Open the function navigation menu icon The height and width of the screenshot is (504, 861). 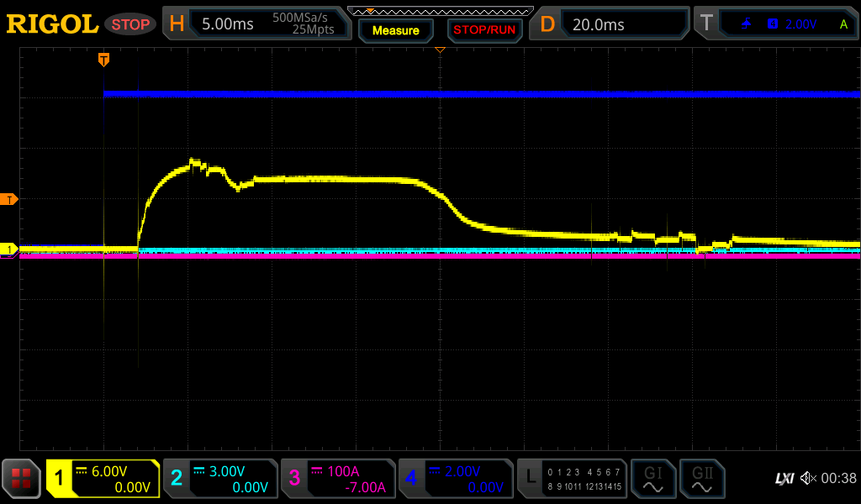(x=21, y=479)
